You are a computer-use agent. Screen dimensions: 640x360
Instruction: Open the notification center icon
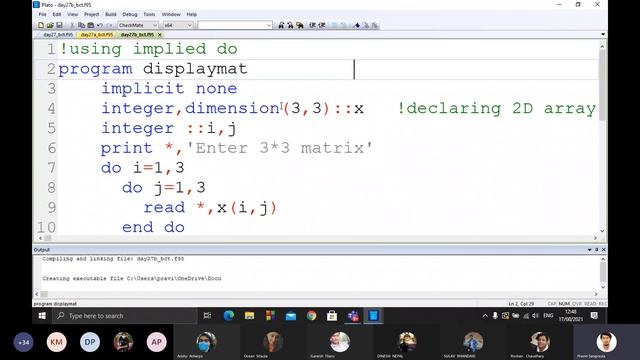pyautogui.click(x=594, y=316)
